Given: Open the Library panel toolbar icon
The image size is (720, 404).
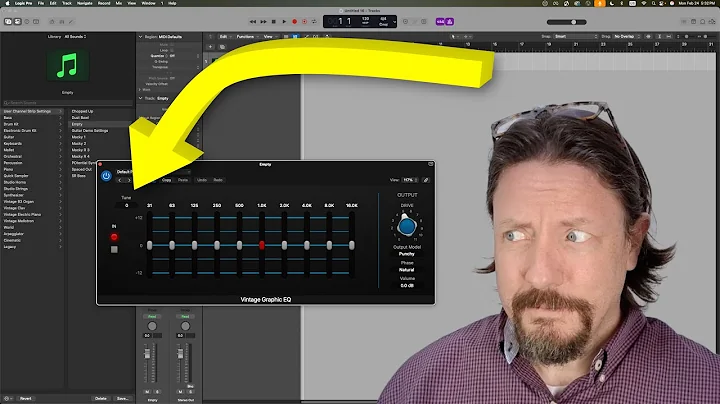Looking at the screenshot, I should [8, 22].
